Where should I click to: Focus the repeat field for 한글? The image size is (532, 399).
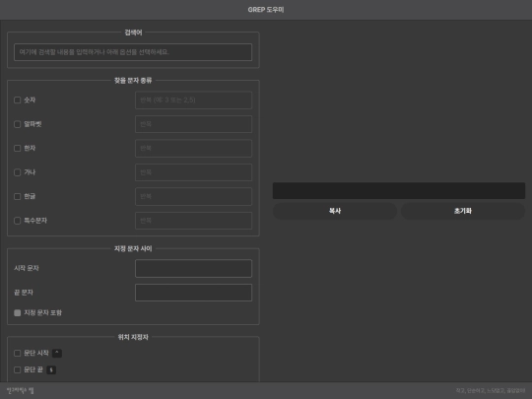[193, 196]
